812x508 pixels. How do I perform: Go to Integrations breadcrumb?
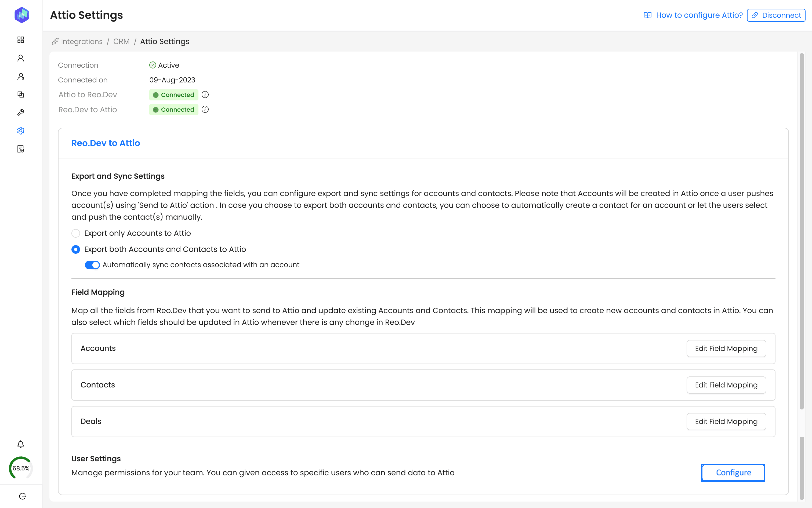pyautogui.click(x=81, y=41)
